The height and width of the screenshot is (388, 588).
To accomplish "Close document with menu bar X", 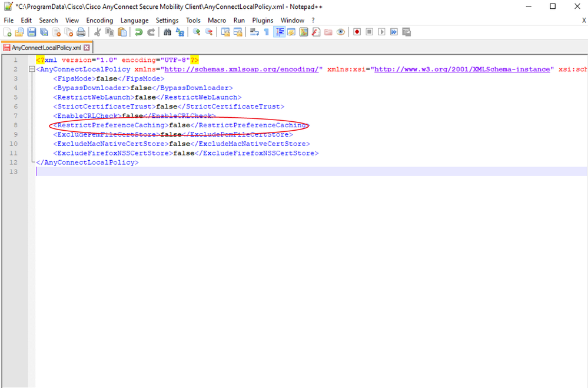I will coord(584,20).
